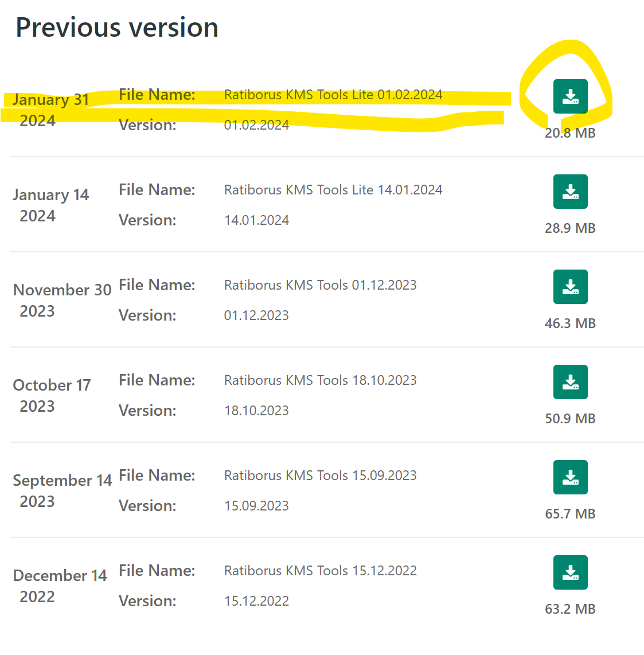Click the '63.2 MB' file size

coord(570,610)
